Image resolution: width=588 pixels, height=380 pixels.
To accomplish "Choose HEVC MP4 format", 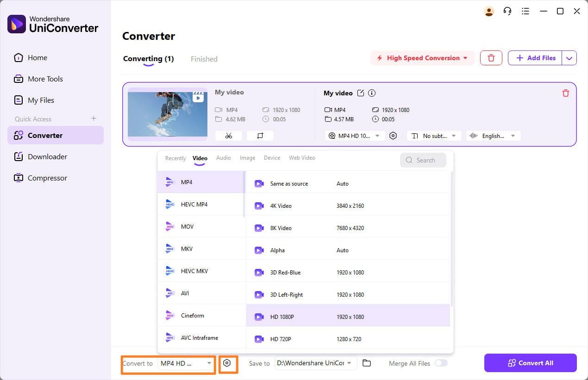I will (x=200, y=204).
